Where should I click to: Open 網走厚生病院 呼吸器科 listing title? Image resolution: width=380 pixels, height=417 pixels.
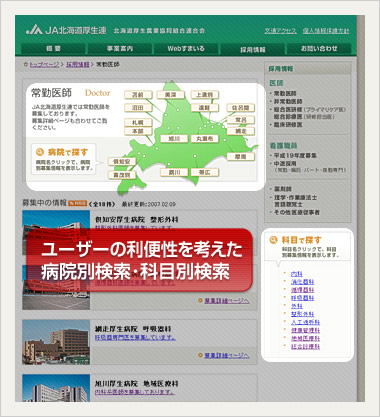133,329
